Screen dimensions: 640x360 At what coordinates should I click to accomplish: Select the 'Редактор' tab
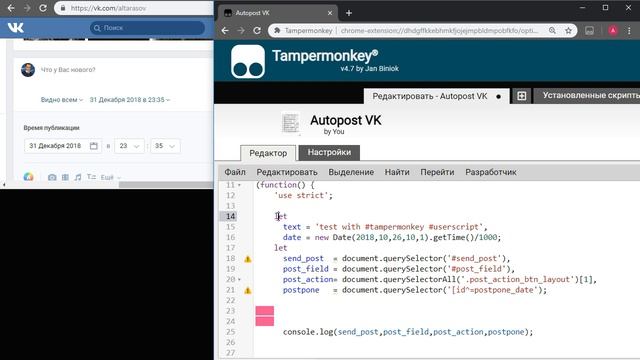(268, 153)
